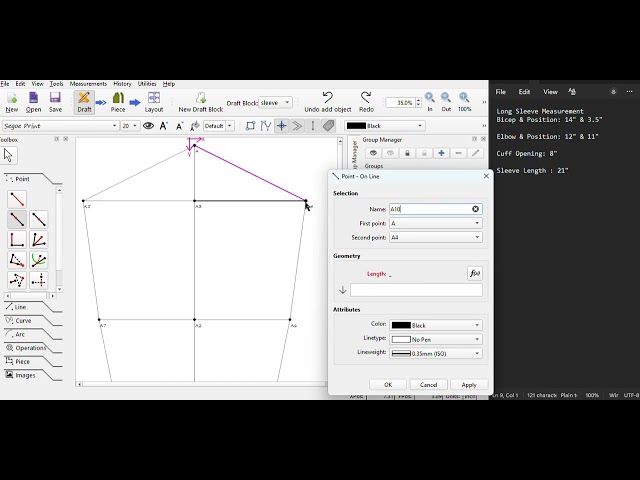Select the Point on Line tool
640x480 pixels.
click(17, 220)
